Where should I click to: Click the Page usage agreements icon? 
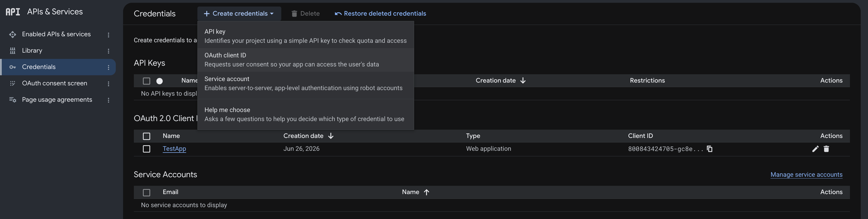tap(13, 100)
